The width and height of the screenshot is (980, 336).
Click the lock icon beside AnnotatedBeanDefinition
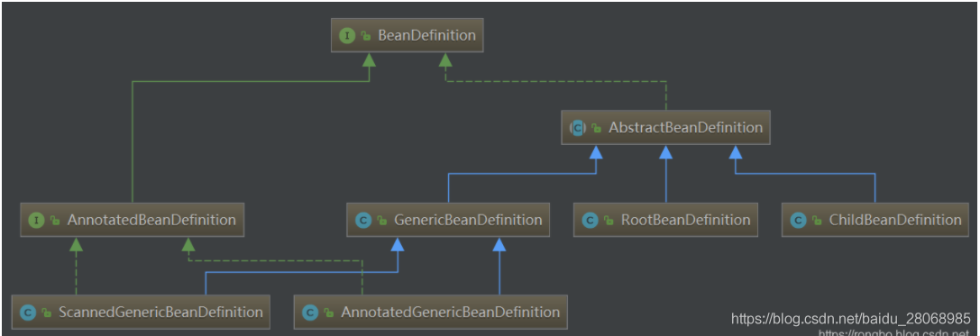55,221
